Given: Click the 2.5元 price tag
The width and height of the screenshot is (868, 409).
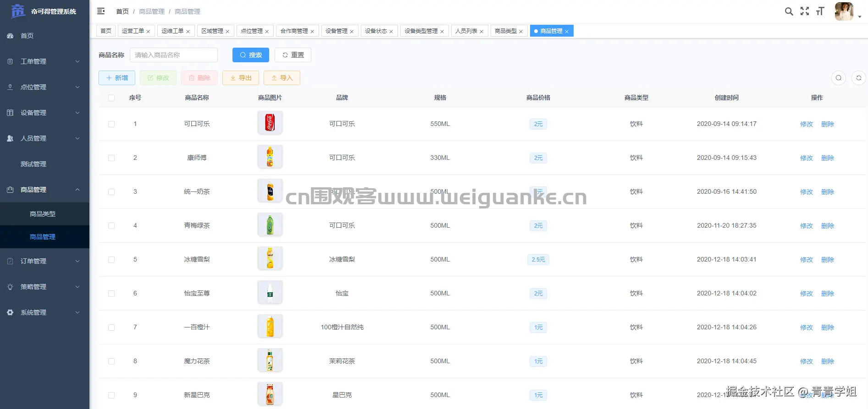Looking at the screenshot, I should point(538,260).
